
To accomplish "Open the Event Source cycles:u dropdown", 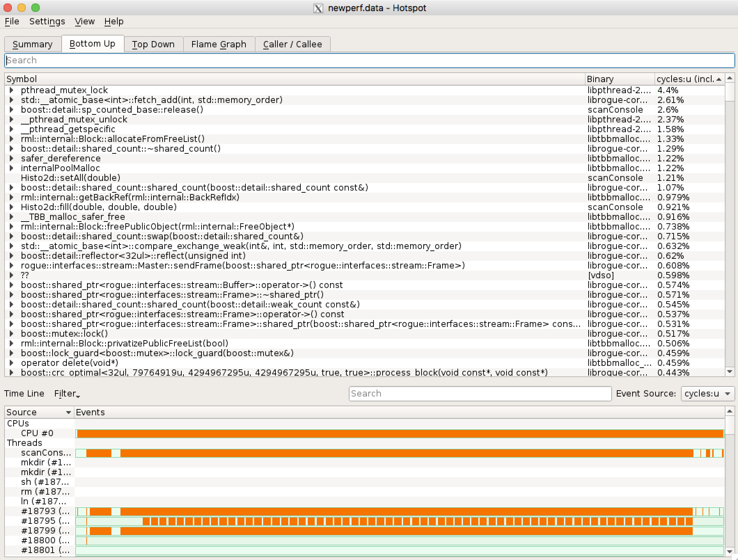I will coord(707,394).
